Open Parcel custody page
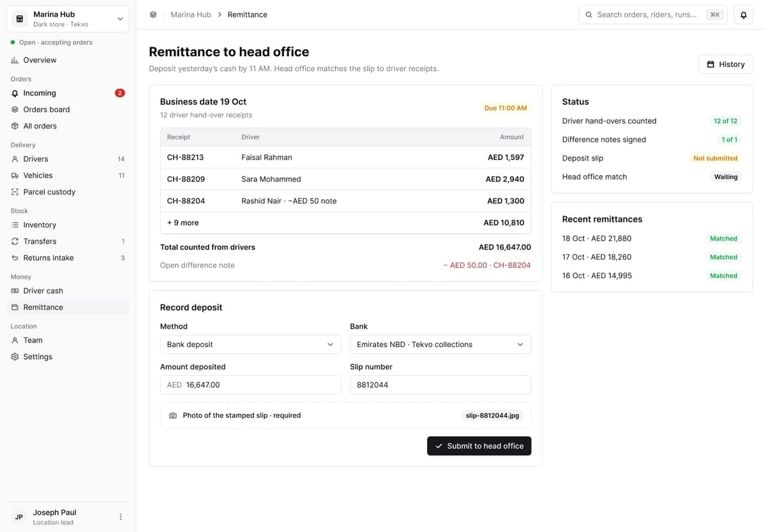The width and height of the screenshot is (766, 532). tap(68, 192)
